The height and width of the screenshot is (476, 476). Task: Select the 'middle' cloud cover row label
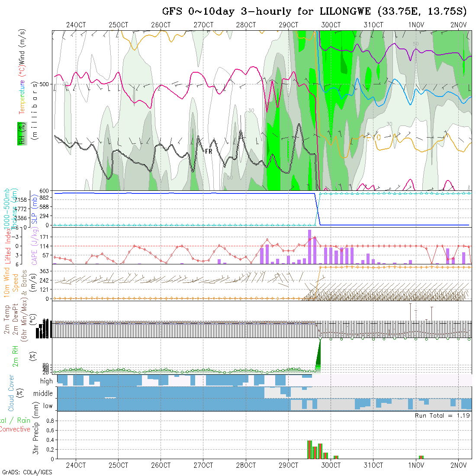pos(43,393)
